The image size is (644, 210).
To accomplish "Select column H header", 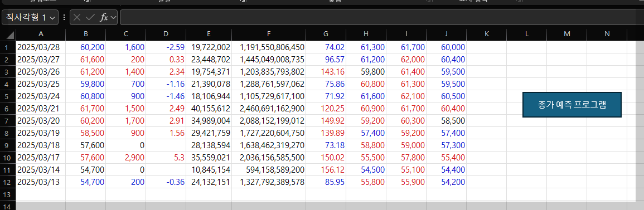I will (x=366, y=34).
